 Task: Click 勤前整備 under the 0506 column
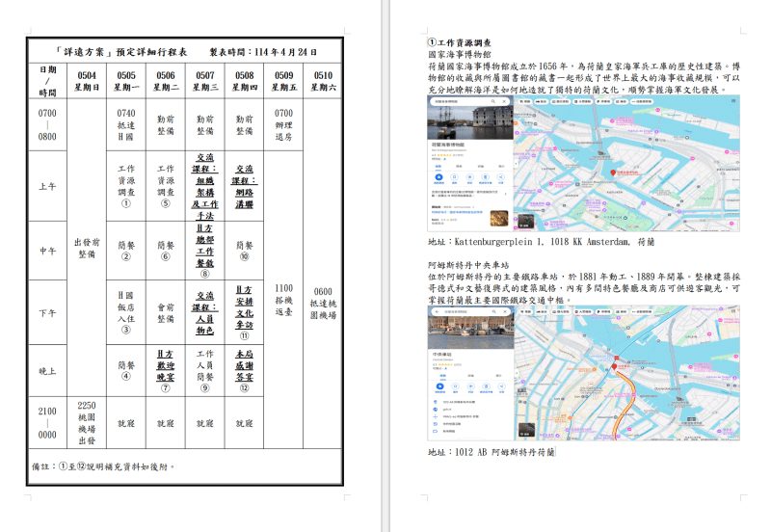(166, 125)
